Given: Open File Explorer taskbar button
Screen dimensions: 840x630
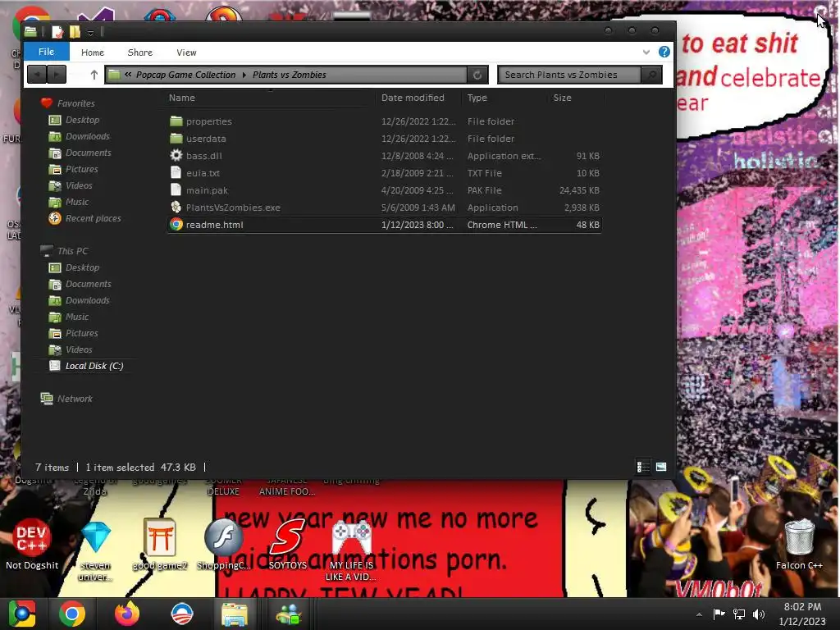Looking at the screenshot, I should [234, 614].
